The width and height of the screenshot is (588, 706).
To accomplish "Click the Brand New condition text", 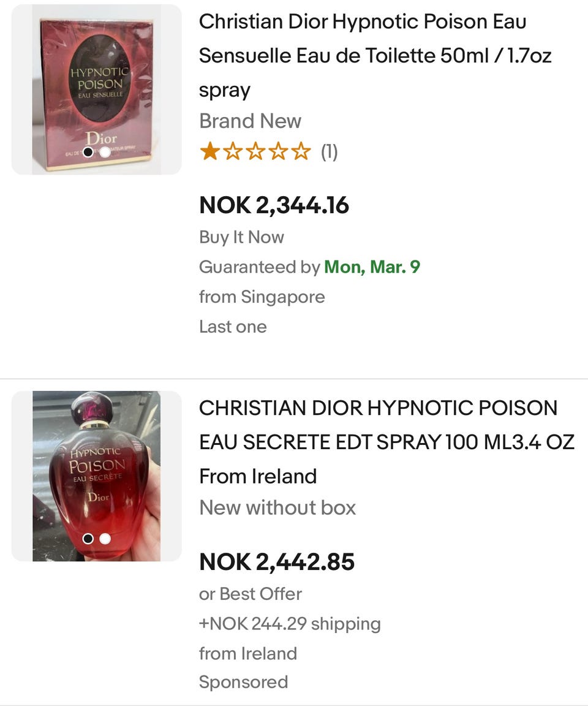I will click(250, 121).
